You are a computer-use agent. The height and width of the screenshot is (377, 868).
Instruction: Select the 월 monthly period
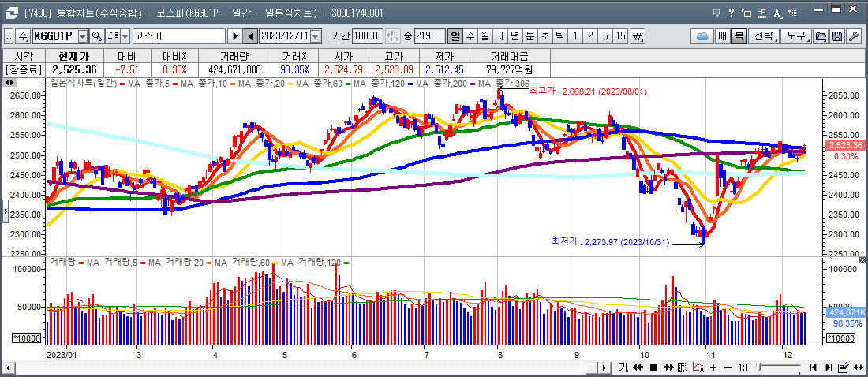point(485,36)
